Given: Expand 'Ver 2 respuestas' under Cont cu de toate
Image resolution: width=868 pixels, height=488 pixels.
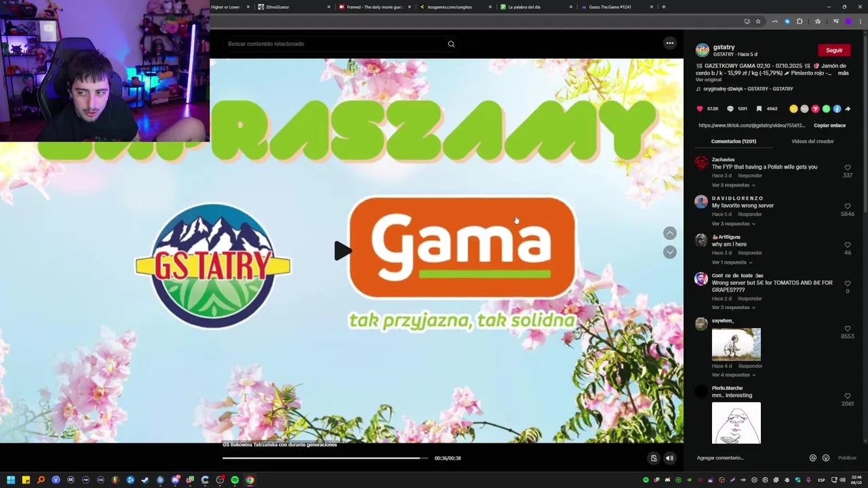Looking at the screenshot, I should [733, 308].
